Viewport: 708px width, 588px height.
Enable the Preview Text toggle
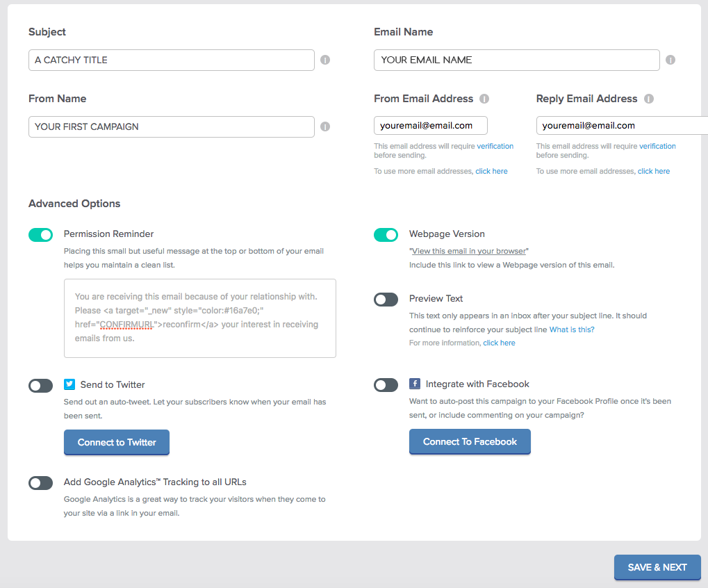point(386,300)
